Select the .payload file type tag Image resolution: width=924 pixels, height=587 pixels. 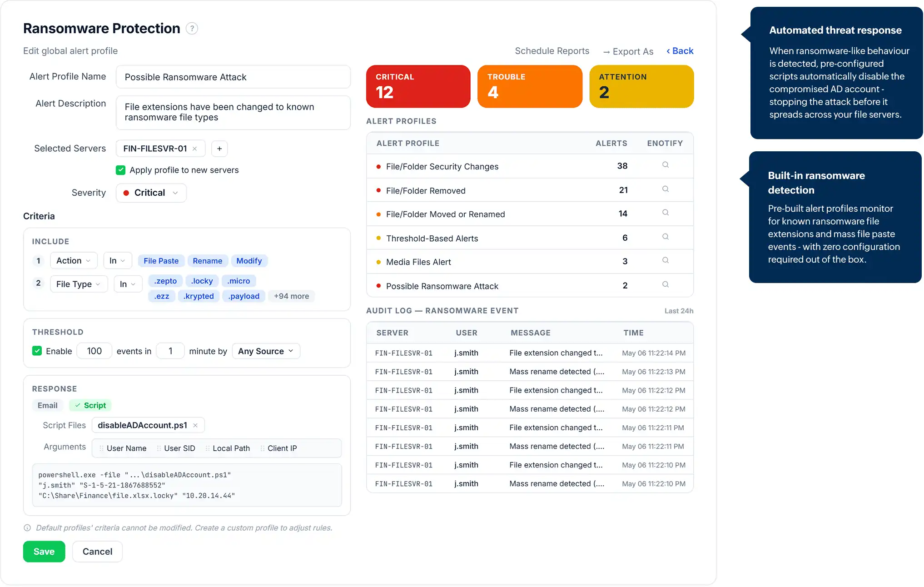[x=243, y=296]
